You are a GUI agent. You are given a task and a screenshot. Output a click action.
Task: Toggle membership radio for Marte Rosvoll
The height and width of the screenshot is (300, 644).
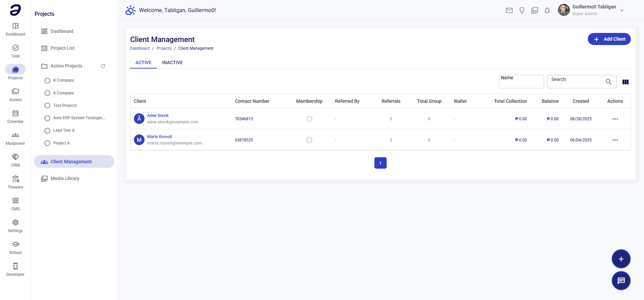(x=309, y=140)
